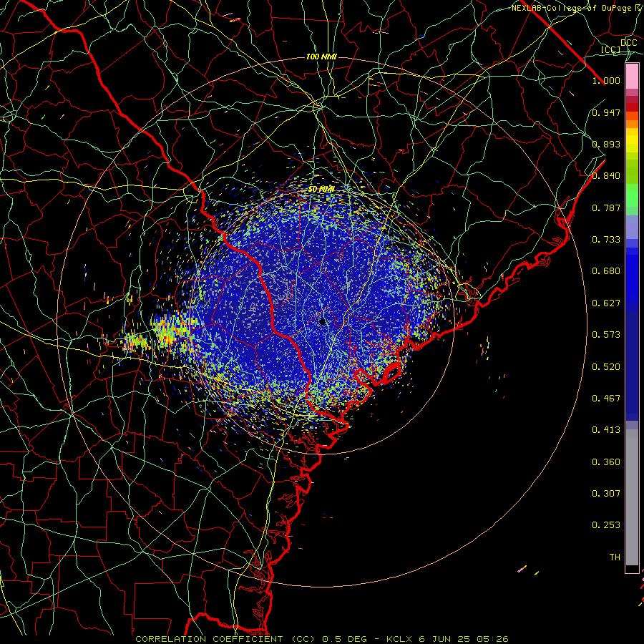
Task: Click the 0.947 color scale value
Action: [606, 112]
